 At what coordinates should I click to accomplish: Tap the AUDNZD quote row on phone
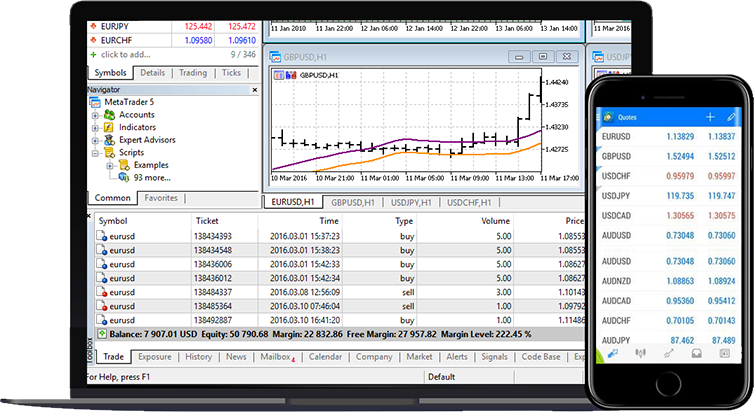coord(668,281)
